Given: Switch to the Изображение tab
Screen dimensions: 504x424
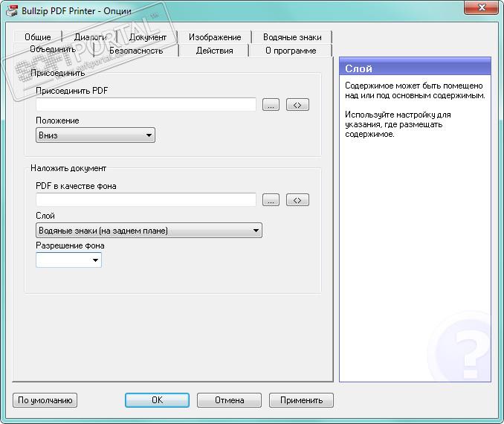Looking at the screenshot, I should [215, 37].
